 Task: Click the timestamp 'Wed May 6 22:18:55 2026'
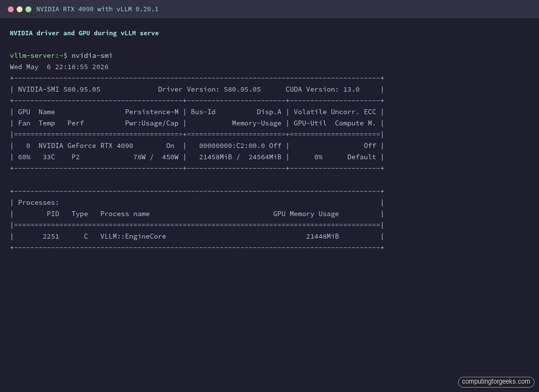point(59,67)
